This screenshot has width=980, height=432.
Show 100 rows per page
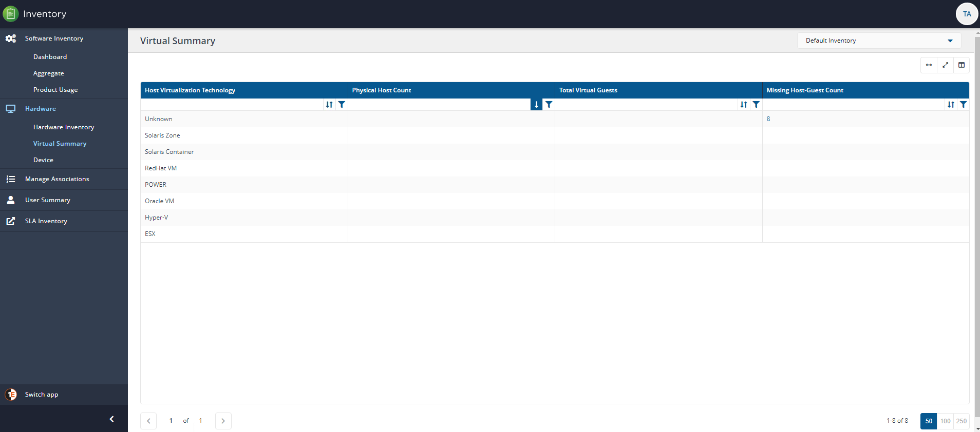point(945,421)
